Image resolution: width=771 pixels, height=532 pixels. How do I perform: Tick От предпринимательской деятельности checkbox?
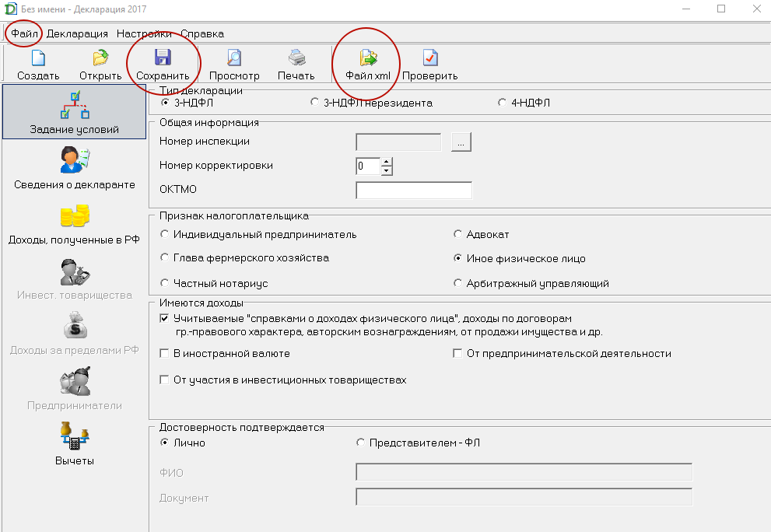(x=458, y=354)
